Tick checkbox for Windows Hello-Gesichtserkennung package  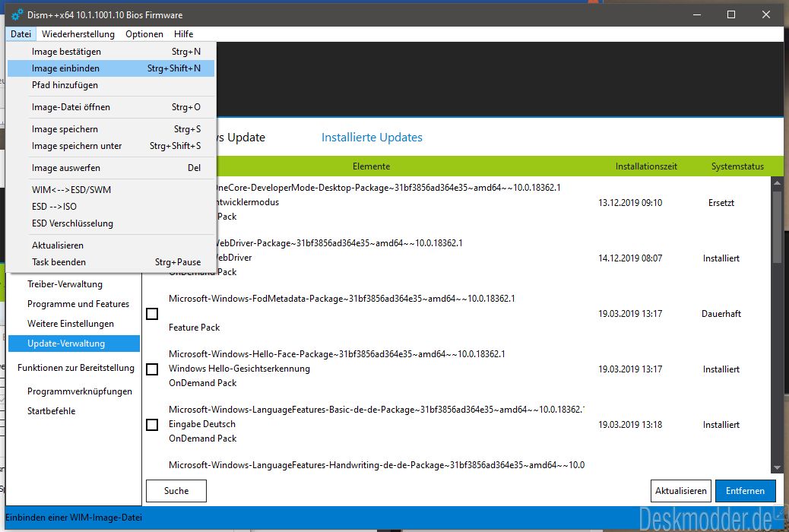152,369
